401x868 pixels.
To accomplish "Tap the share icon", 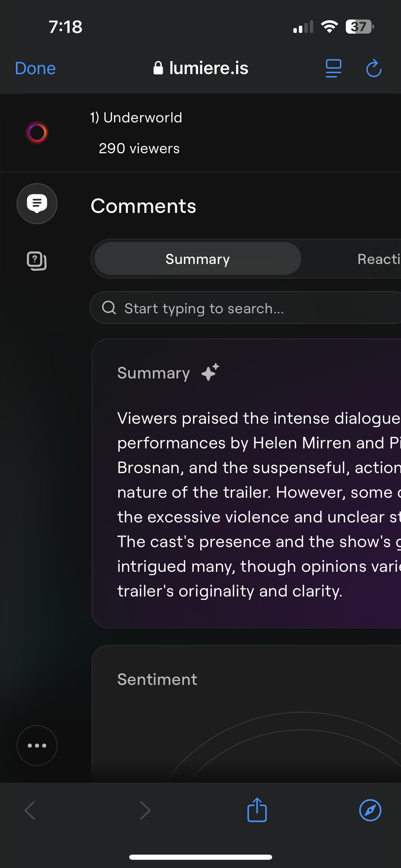I will tap(257, 810).
